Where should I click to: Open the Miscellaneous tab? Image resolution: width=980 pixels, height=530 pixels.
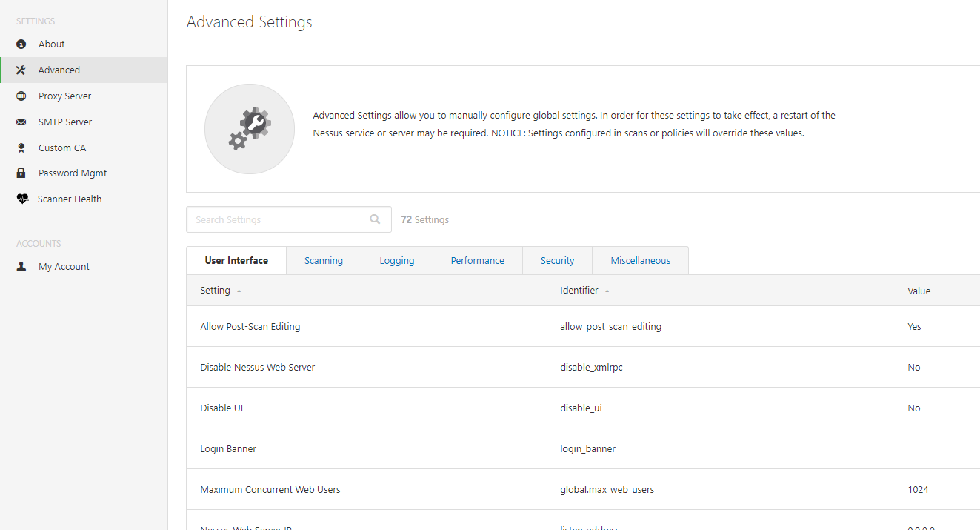[641, 261]
